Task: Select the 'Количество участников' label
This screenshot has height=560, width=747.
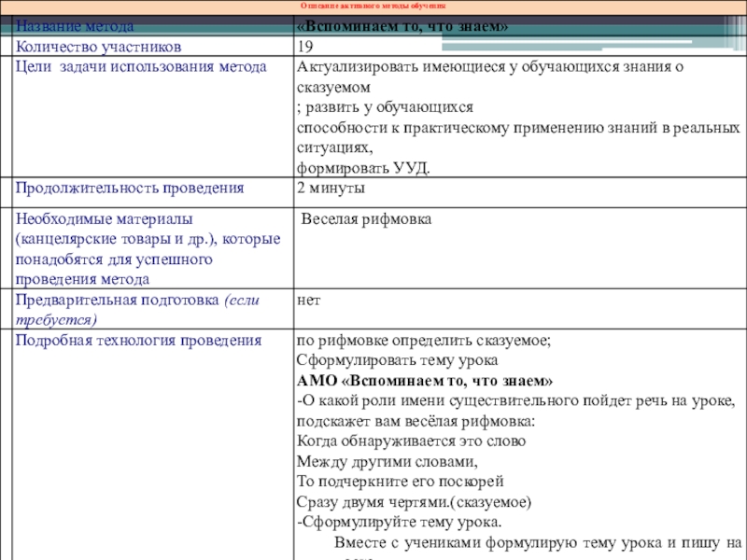Action: tap(99, 47)
